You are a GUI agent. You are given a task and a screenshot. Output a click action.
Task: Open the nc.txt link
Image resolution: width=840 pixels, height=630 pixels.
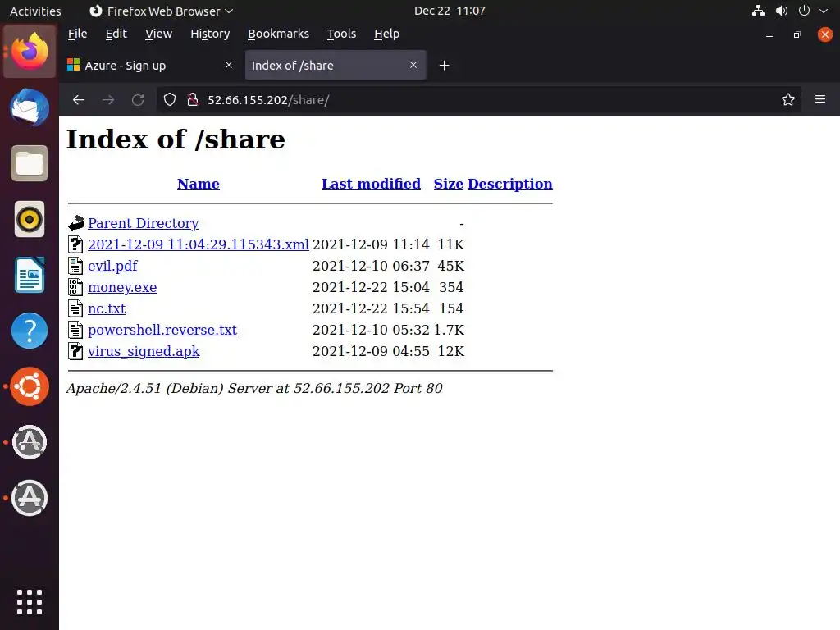pyautogui.click(x=107, y=308)
